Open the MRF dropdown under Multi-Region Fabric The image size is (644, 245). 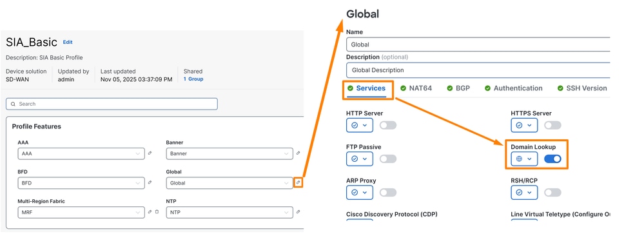coord(81,213)
